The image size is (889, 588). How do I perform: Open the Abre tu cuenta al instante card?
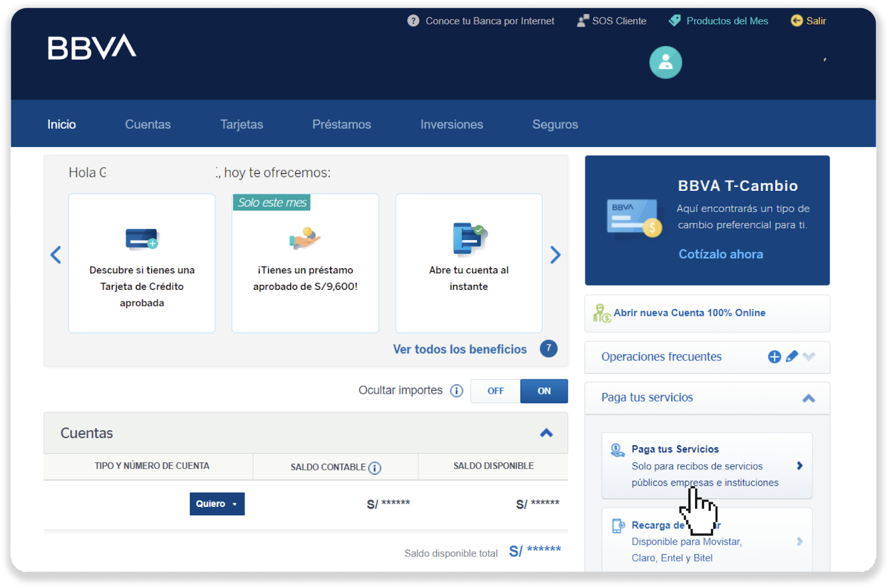pos(468,263)
